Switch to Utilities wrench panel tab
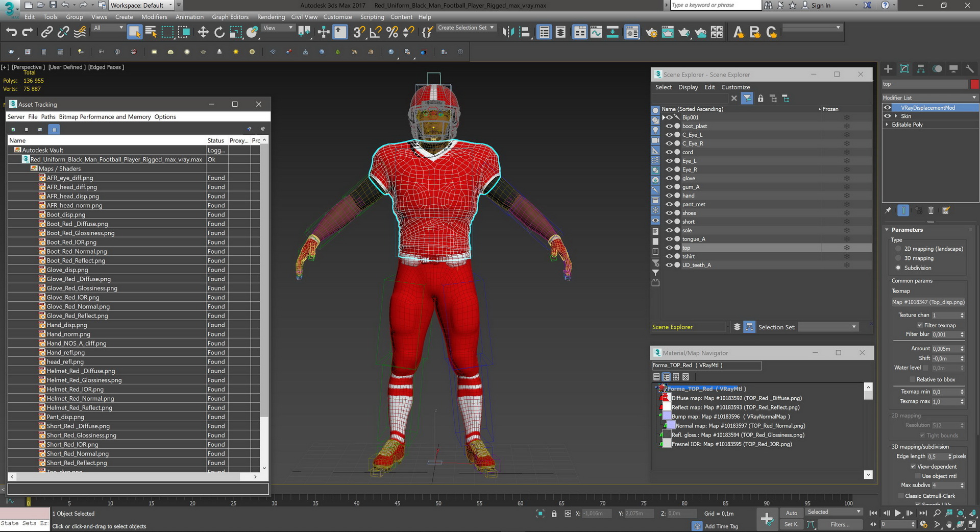Viewport: 980px width, 532px height. pyautogui.click(x=970, y=69)
